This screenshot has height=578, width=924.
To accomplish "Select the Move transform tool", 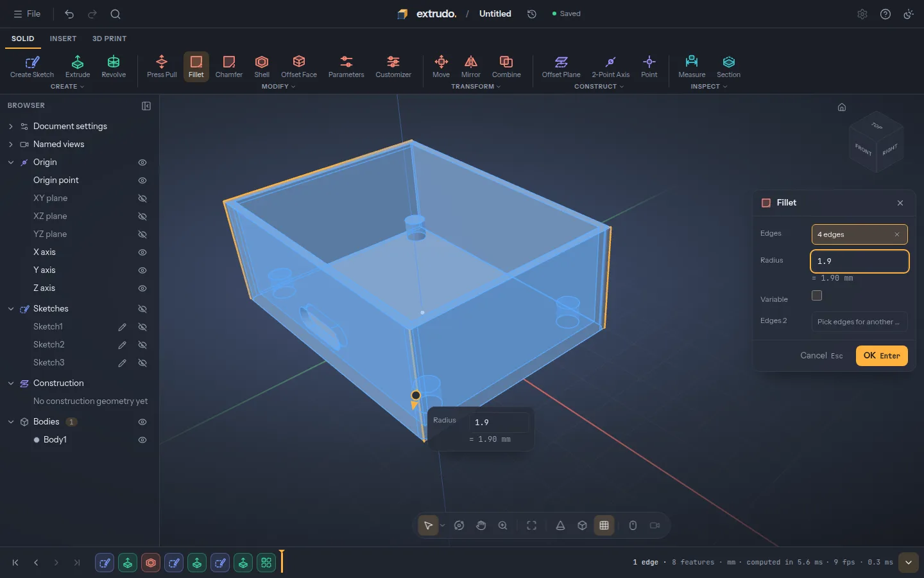I will pyautogui.click(x=441, y=67).
